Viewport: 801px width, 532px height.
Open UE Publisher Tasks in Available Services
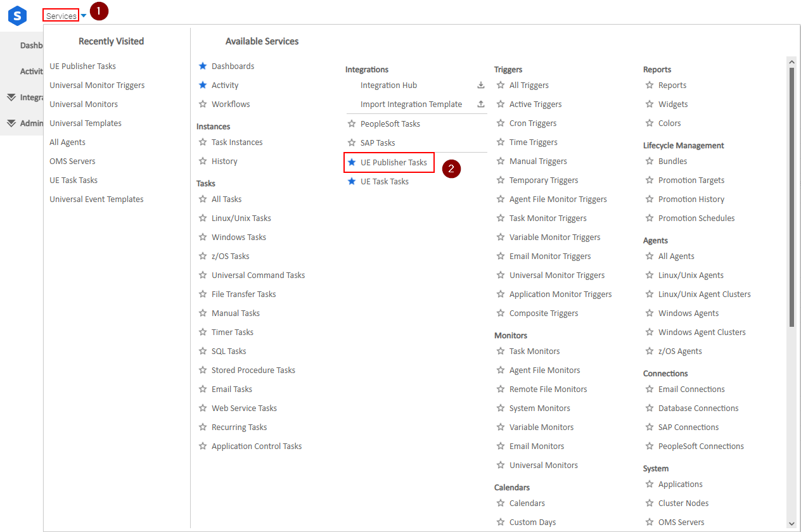pyautogui.click(x=394, y=163)
